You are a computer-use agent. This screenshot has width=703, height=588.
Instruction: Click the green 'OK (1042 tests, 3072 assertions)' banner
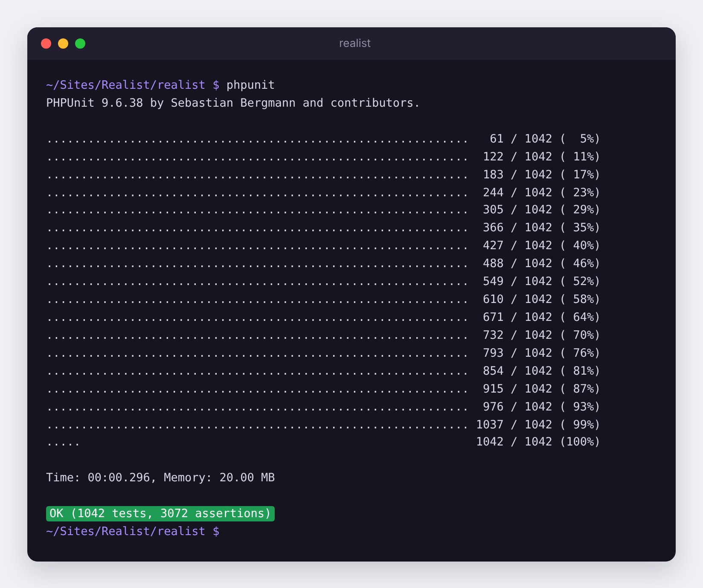160,514
